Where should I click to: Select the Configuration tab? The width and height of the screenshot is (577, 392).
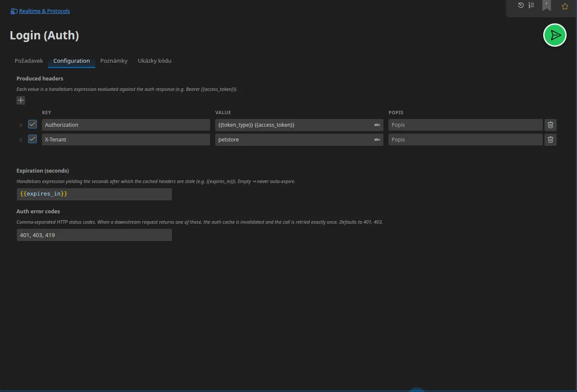[71, 61]
